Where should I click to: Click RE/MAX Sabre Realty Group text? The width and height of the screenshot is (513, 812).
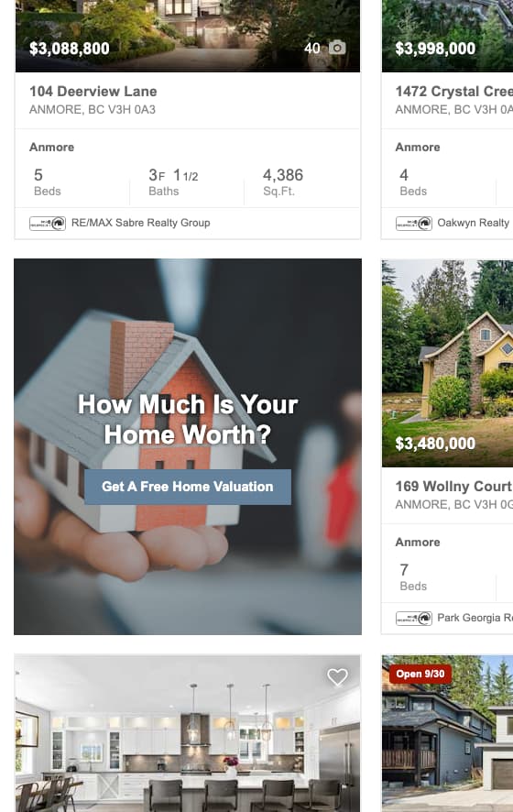[x=141, y=223]
